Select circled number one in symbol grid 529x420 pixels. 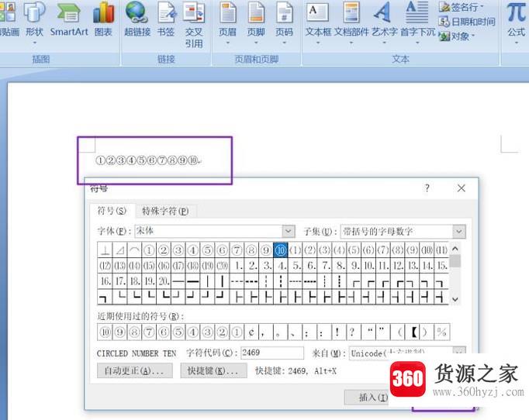(x=149, y=250)
